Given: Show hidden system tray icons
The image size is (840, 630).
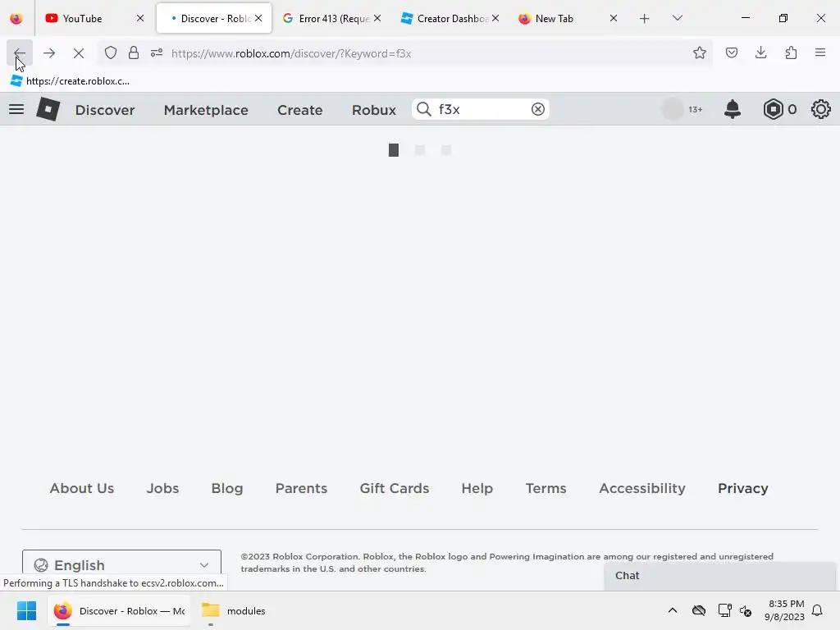Looking at the screenshot, I should tap(673, 610).
